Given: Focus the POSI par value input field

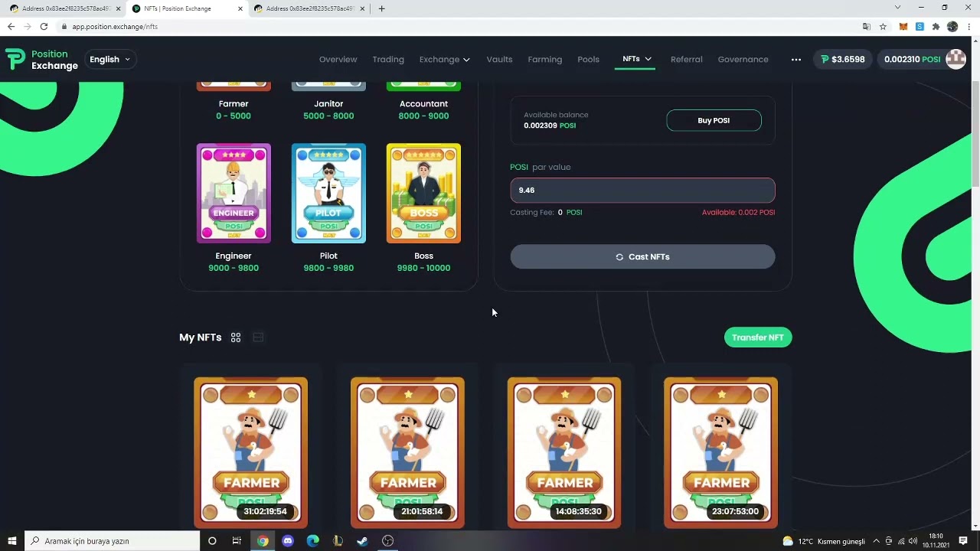Looking at the screenshot, I should (x=642, y=190).
